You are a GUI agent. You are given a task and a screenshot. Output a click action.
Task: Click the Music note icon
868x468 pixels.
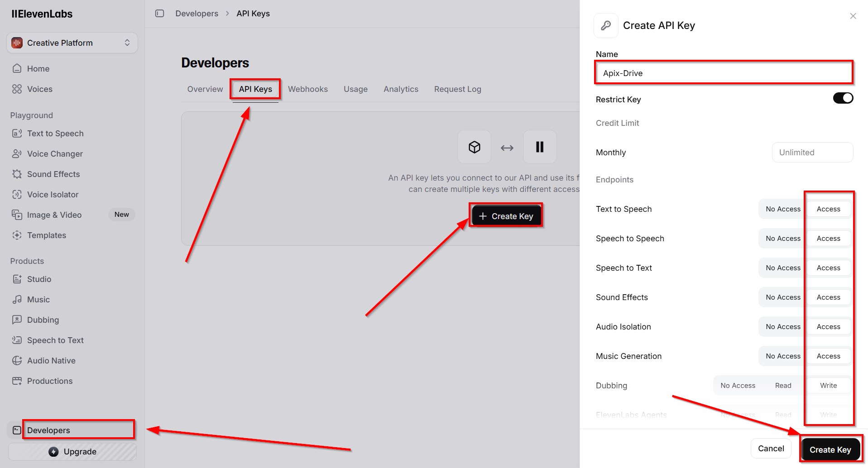(17, 300)
